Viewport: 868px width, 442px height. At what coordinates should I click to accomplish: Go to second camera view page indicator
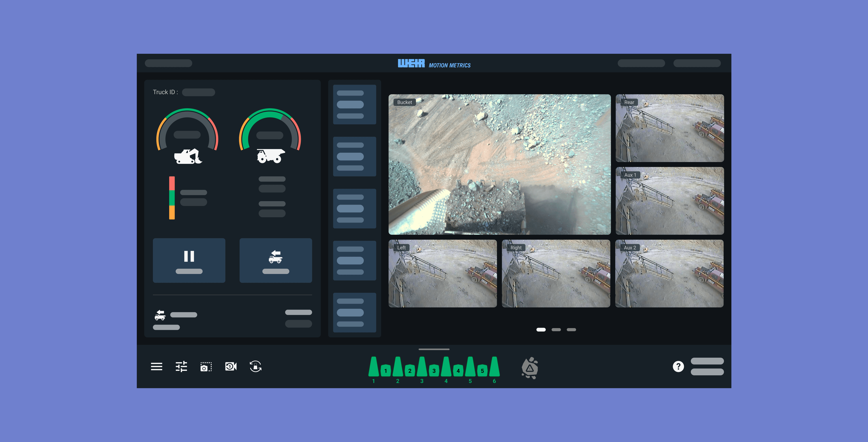point(556,330)
